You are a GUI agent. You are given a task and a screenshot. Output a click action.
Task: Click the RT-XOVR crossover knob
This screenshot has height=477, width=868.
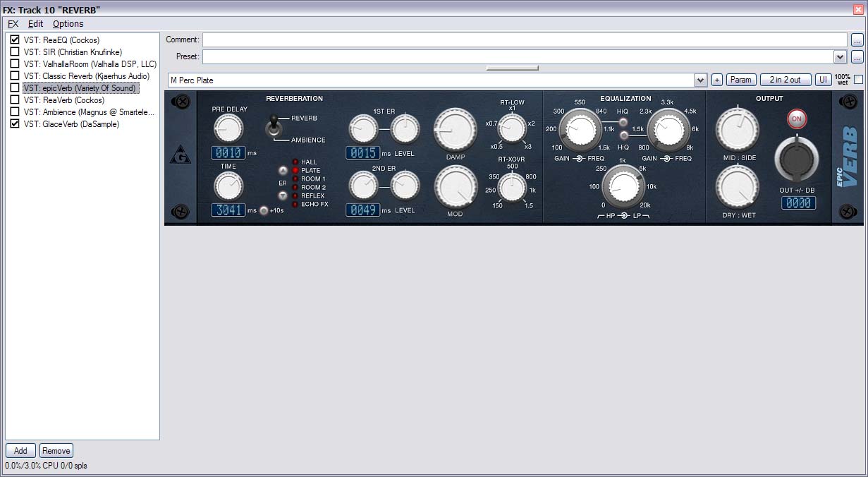[x=512, y=187]
